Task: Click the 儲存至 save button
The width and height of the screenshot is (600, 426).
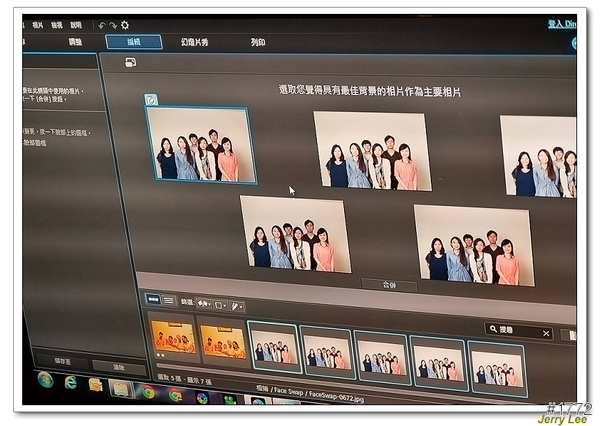Action: coord(61,360)
